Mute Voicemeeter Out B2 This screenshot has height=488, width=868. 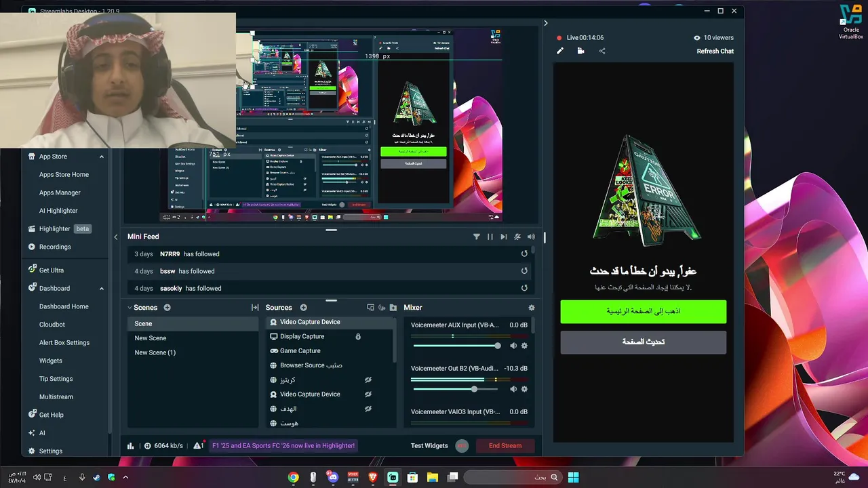[x=513, y=389]
